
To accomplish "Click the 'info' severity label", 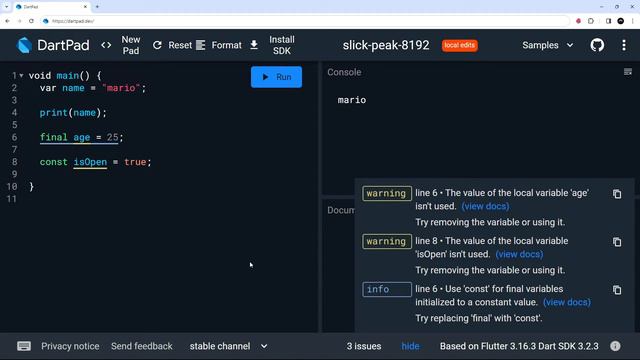I will point(387,289).
